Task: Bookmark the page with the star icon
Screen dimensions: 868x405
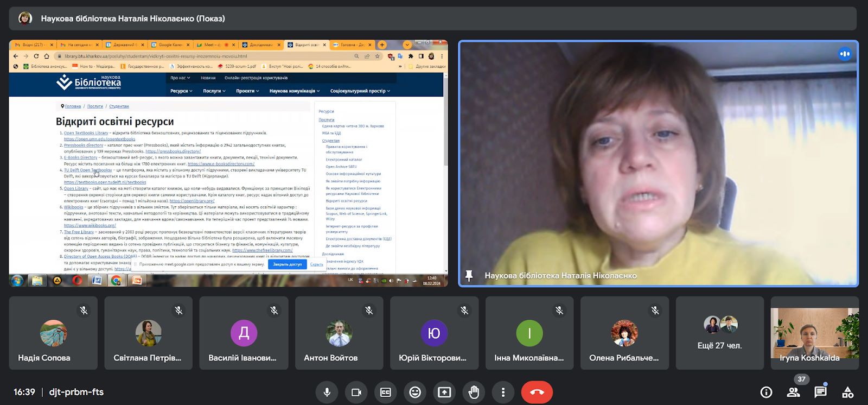Action: (x=377, y=56)
